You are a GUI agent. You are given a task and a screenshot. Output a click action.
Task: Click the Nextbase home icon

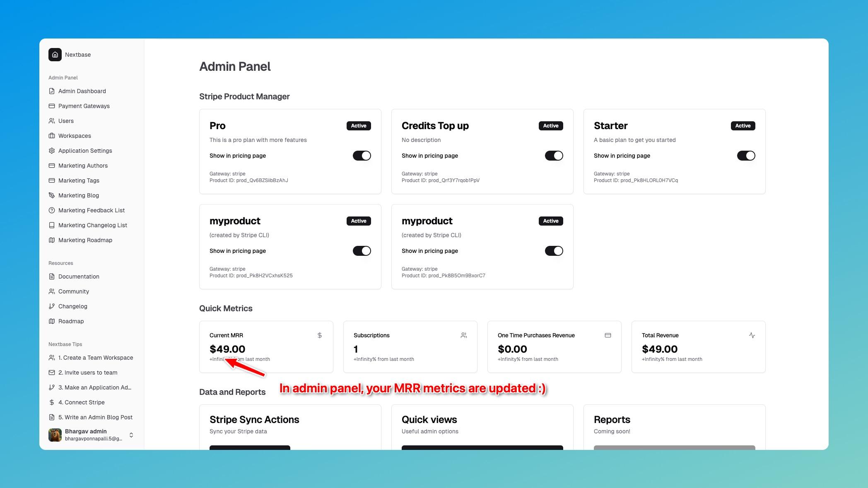[54, 54]
